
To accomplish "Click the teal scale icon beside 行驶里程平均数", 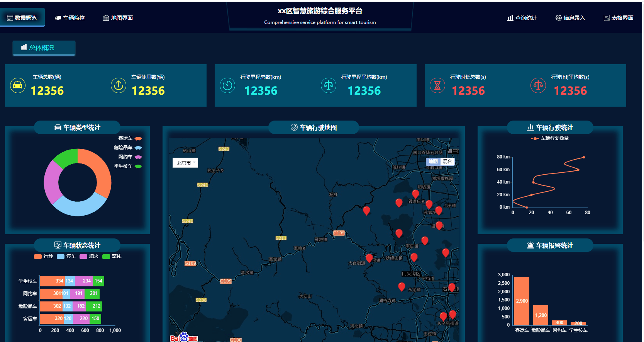I will [x=329, y=85].
